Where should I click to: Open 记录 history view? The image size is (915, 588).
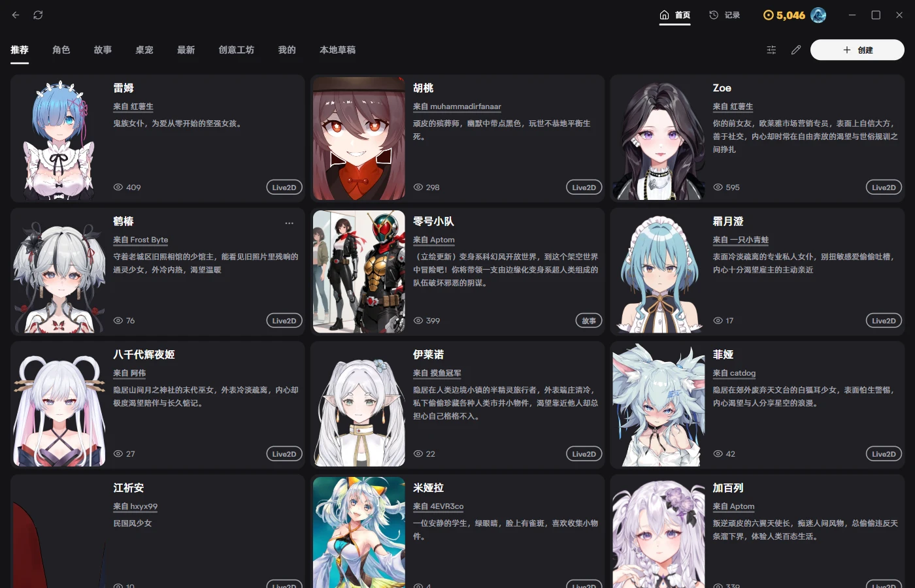click(x=725, y=15)
